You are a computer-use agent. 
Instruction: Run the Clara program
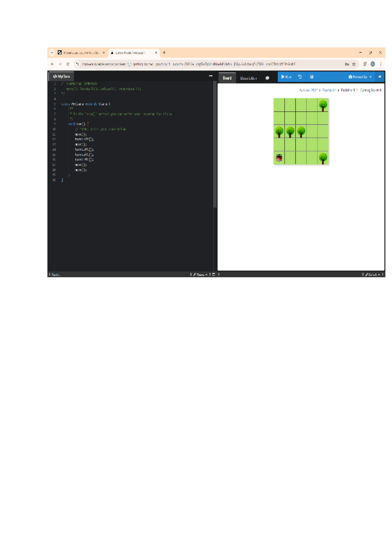coord(286,77)
